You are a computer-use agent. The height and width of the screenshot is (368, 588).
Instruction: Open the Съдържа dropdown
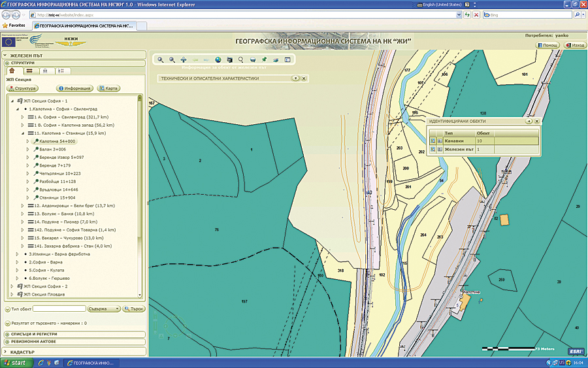[x=103, y=309]
